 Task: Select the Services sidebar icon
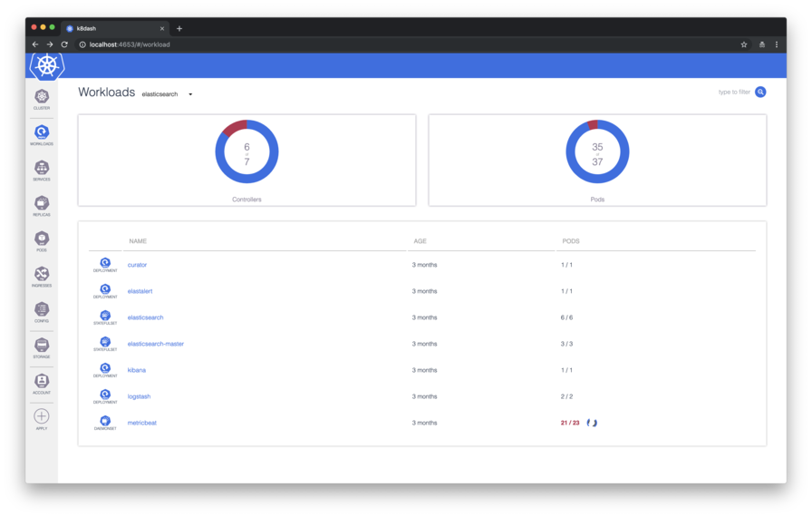tap(42, 170)
